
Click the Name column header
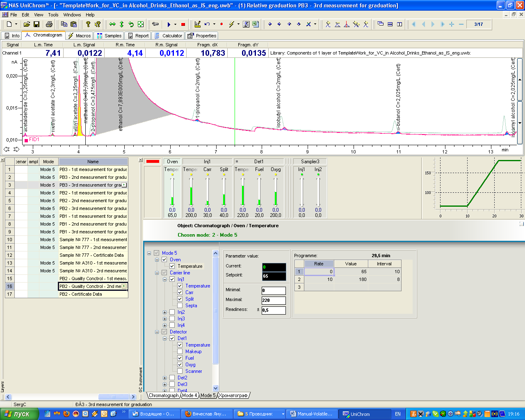click(x=93, y=162)
